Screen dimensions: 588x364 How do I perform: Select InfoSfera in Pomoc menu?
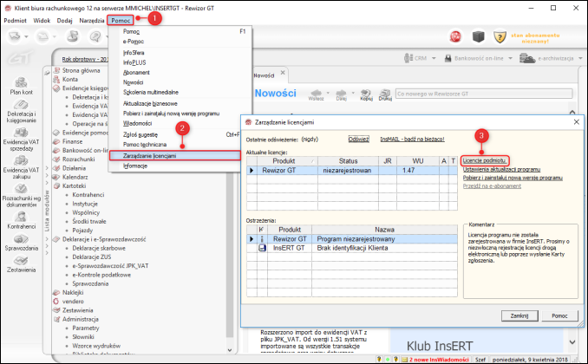(x=134, y=53)
